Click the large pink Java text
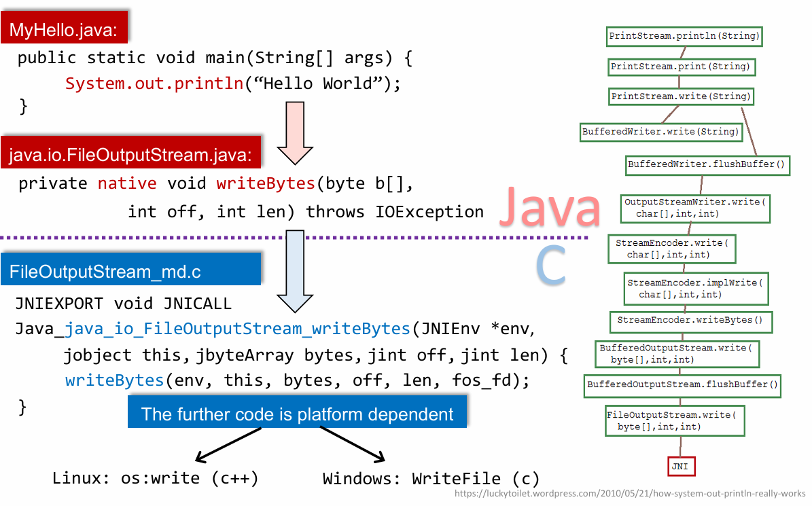Screen dimensions: 812x506 coord(550,207)
